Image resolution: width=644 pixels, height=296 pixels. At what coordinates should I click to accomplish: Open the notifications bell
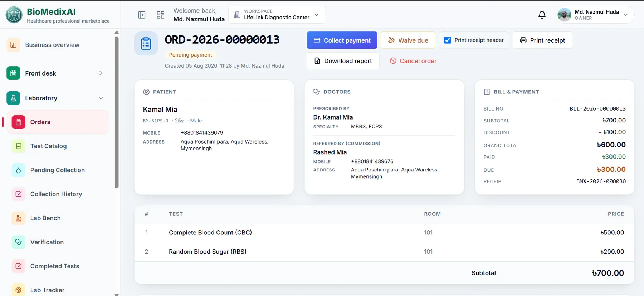click(542, 15)
